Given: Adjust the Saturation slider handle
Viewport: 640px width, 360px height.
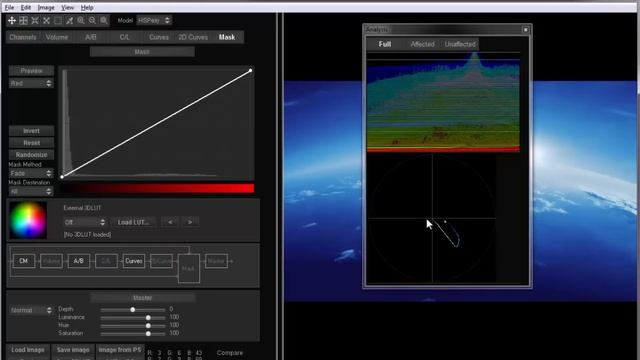Looking at the screenshot, I should [x=148, y=333].
